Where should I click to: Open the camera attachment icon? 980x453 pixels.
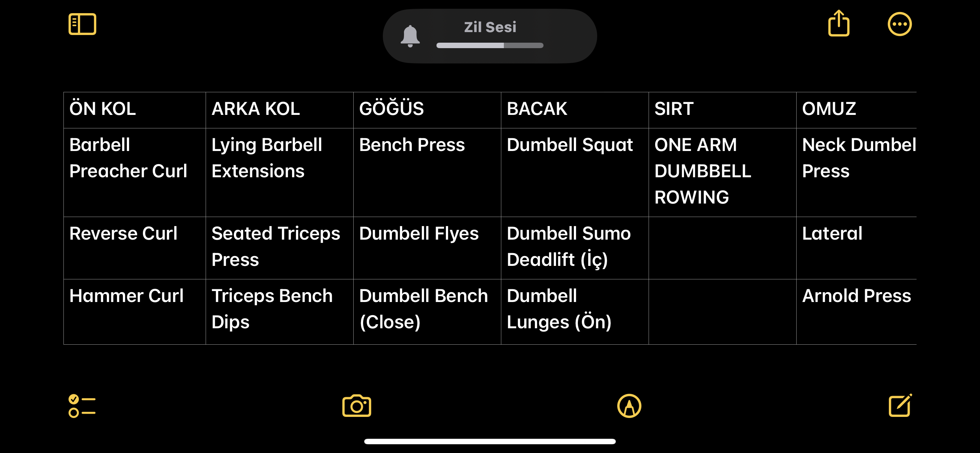point(357,406)
